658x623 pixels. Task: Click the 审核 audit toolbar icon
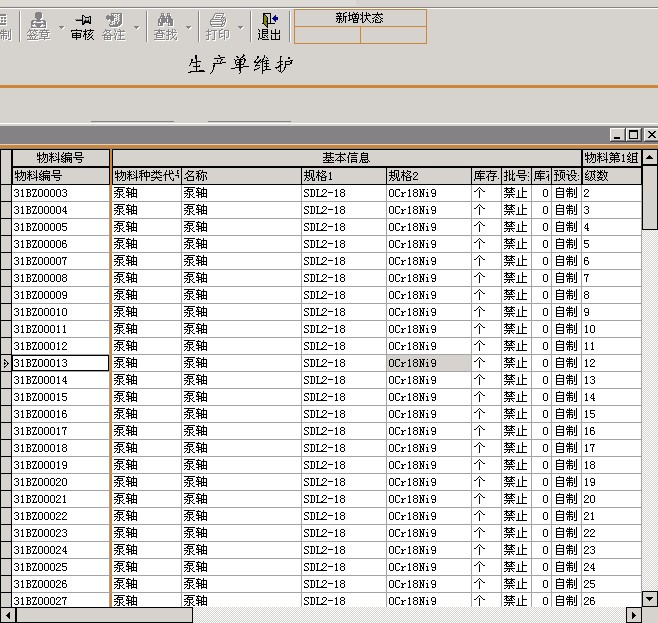point(82,27)
